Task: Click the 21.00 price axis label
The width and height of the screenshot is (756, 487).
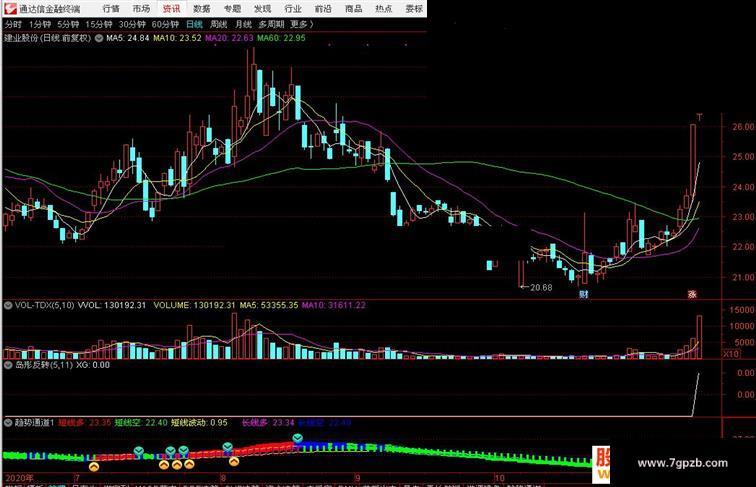Action: tap(743, 277)
